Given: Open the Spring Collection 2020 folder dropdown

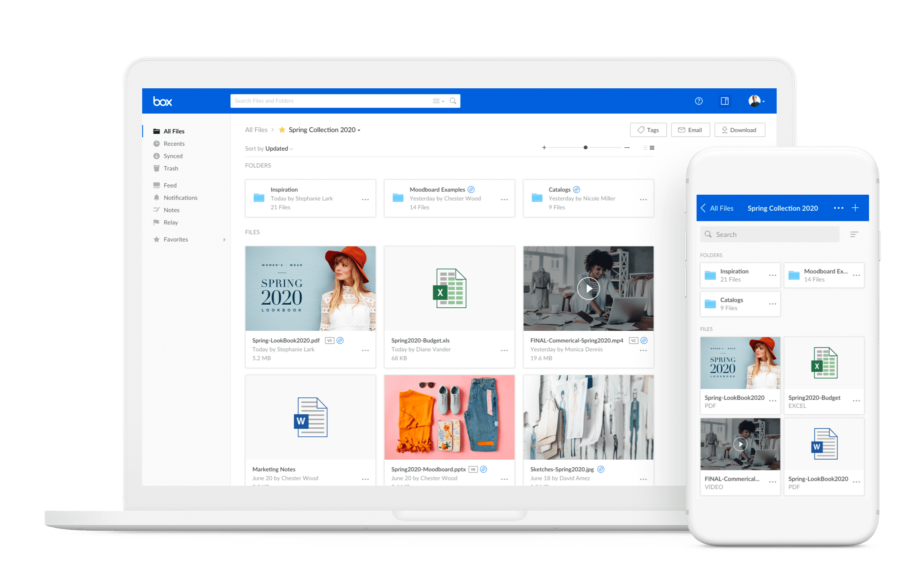Looking at the screenshot, I should click(325, 130).
